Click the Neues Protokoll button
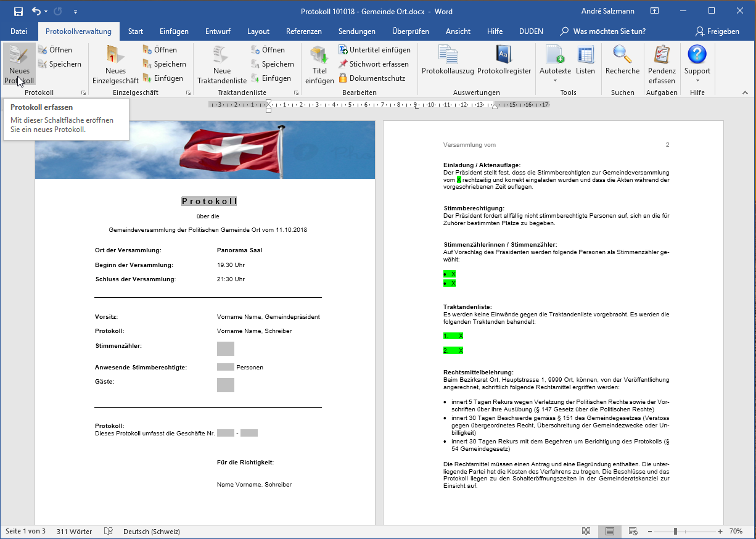This screenshot has width=756, height=539. (19, 64)
